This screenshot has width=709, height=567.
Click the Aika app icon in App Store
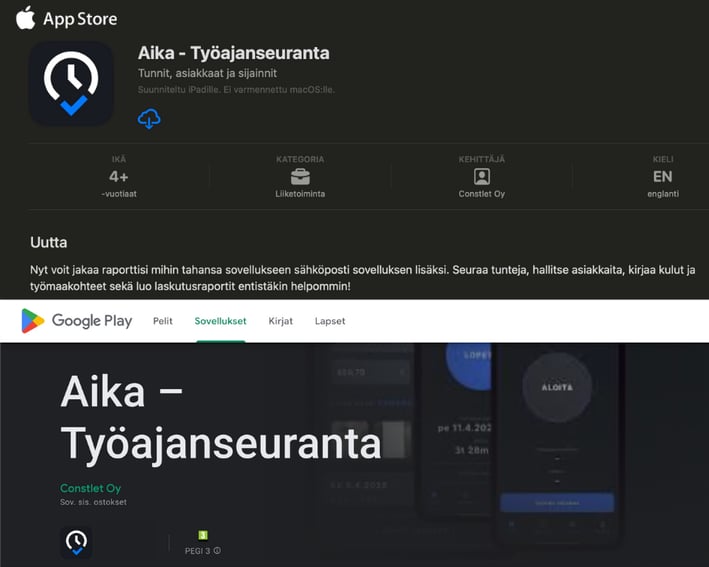(71, 84)
